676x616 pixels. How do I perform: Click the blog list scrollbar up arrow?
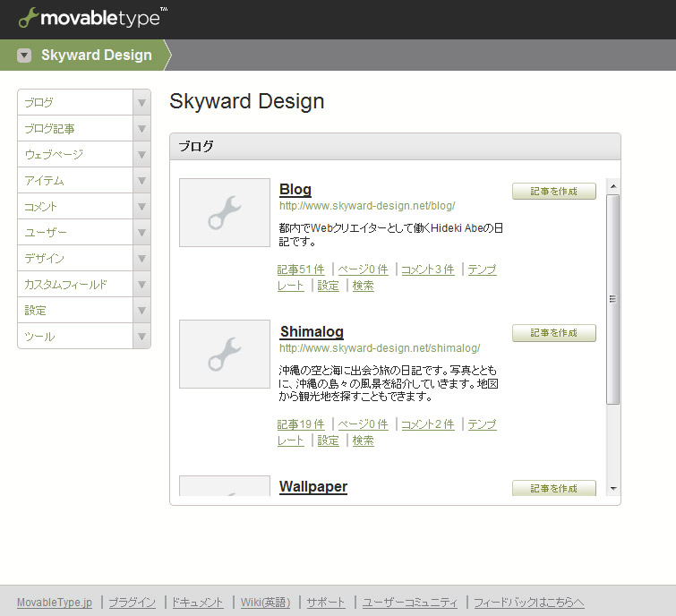point(613,186)
